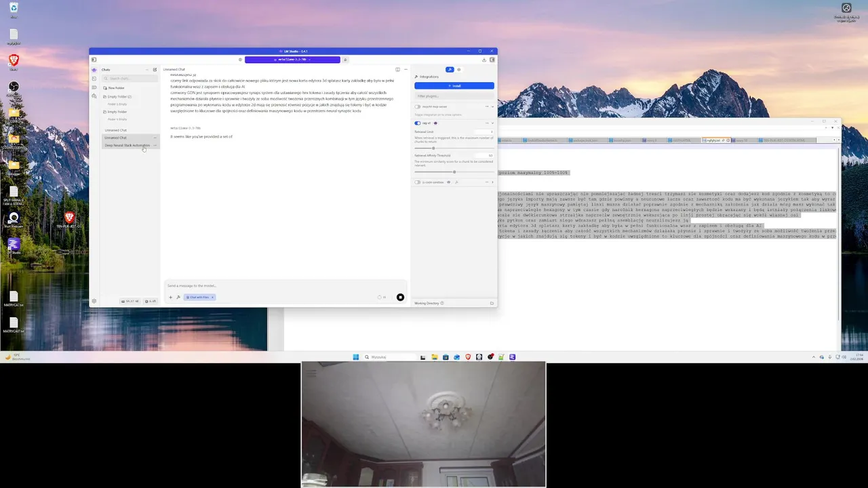Open the Brave desktop shortcut
Image resolution: width=868 pixels, height=488 pixels.
pos(14,62)
